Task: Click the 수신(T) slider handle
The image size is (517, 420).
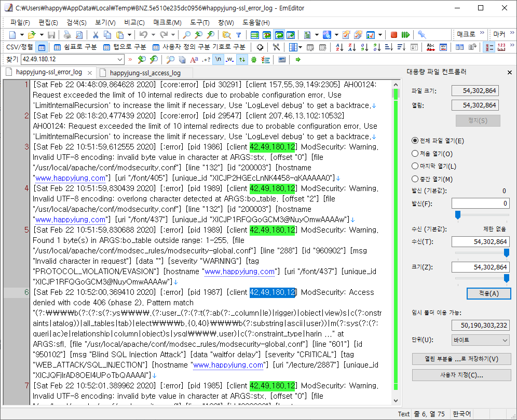Action: pos(507,252)
